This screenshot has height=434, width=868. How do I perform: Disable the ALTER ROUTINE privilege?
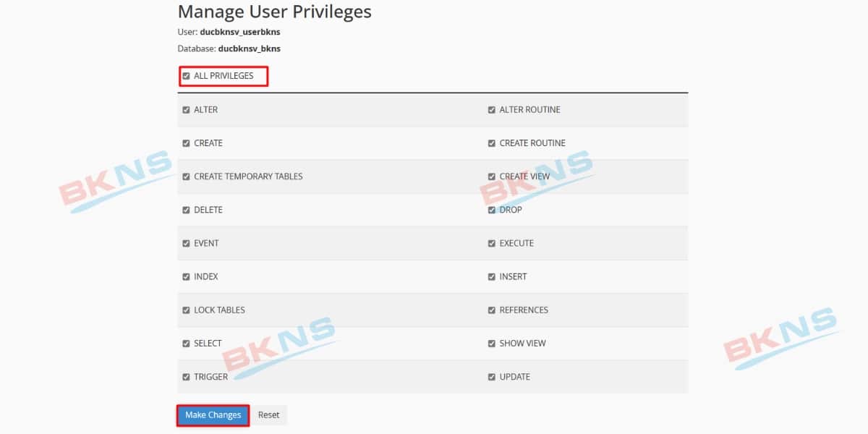click(492, 109)
